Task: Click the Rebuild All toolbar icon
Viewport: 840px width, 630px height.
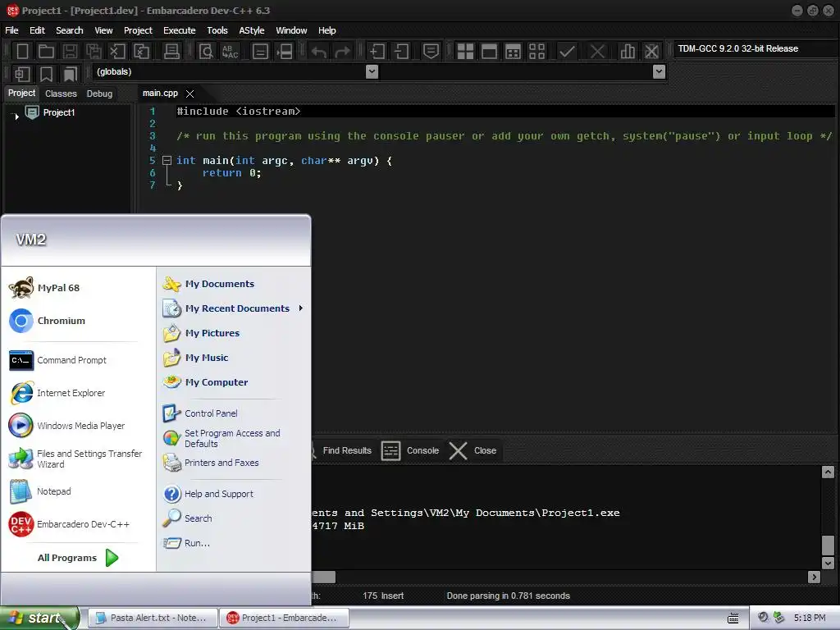Action: (x=536, y=52)
